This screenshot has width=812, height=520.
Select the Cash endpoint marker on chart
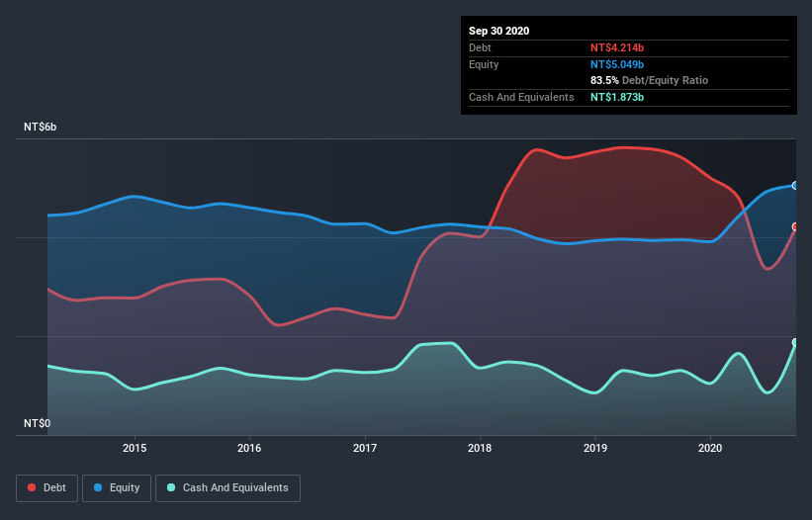click(x=795, y=342)
